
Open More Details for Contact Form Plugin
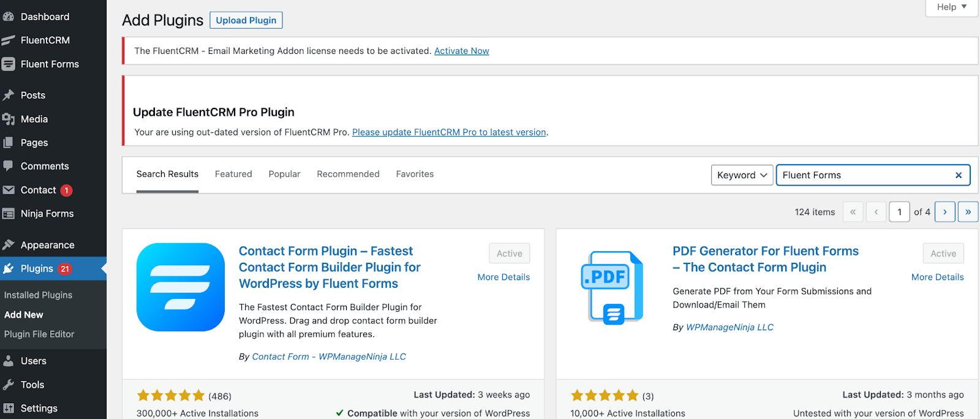[503, 277]
